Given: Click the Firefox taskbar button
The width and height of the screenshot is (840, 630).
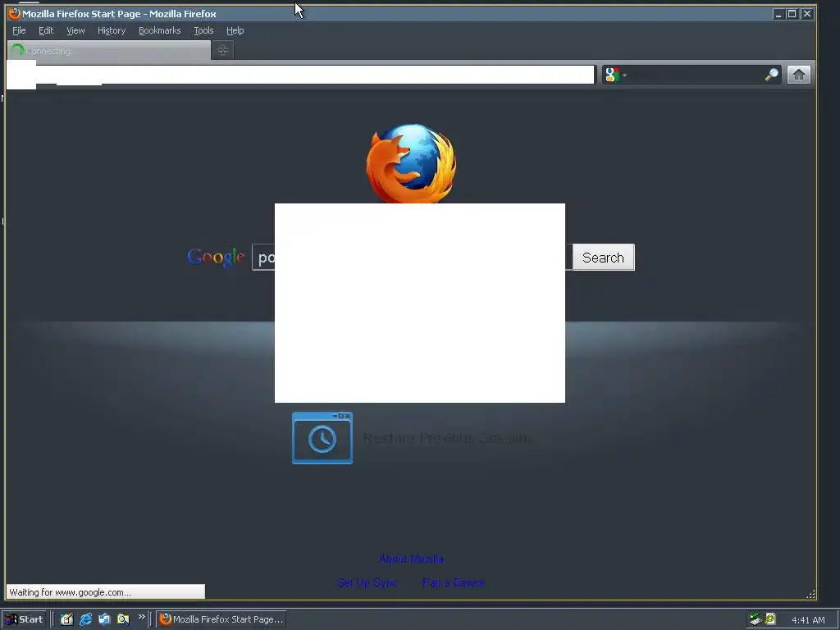Looking at the screenshot, I should [221, 619].
